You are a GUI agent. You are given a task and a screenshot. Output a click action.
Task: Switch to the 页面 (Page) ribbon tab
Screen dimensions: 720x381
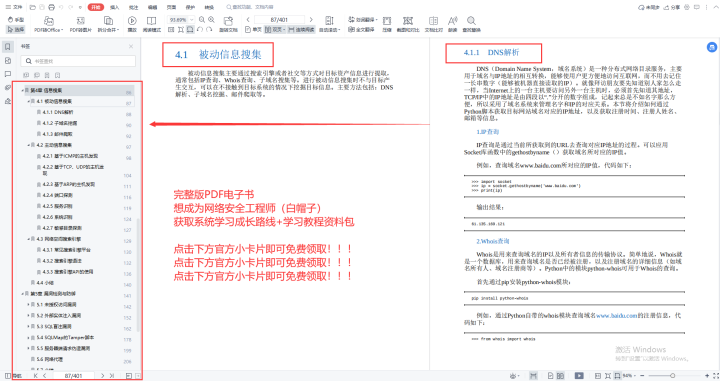[171, 7]
